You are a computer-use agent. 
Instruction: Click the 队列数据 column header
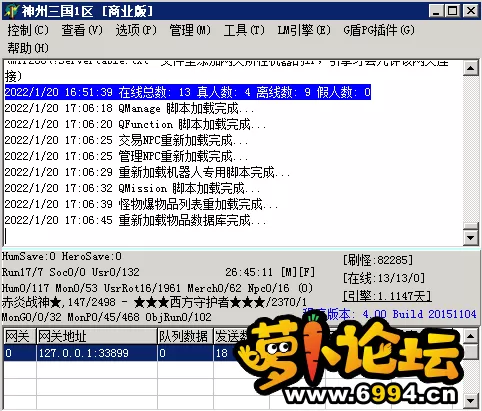tap(185, 336)
